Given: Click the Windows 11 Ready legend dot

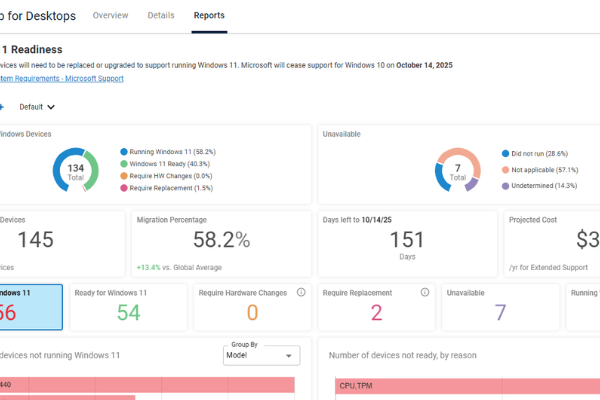Looking at the screenshot, I should tap(124, 164).
